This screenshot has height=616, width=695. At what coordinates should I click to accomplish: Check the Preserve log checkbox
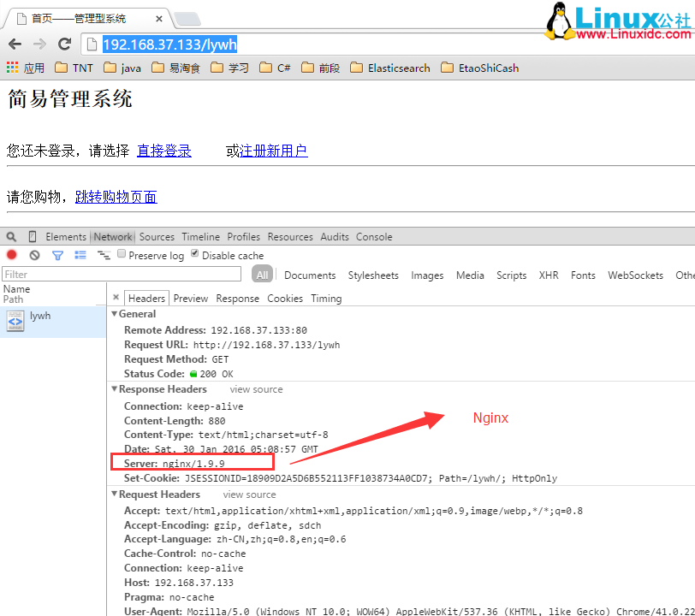(122, 255)
